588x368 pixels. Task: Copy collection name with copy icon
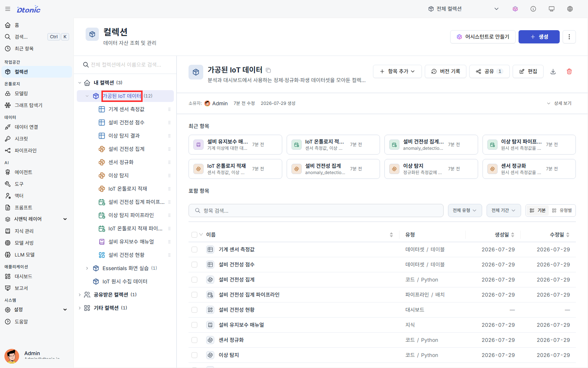pos(269,70)
